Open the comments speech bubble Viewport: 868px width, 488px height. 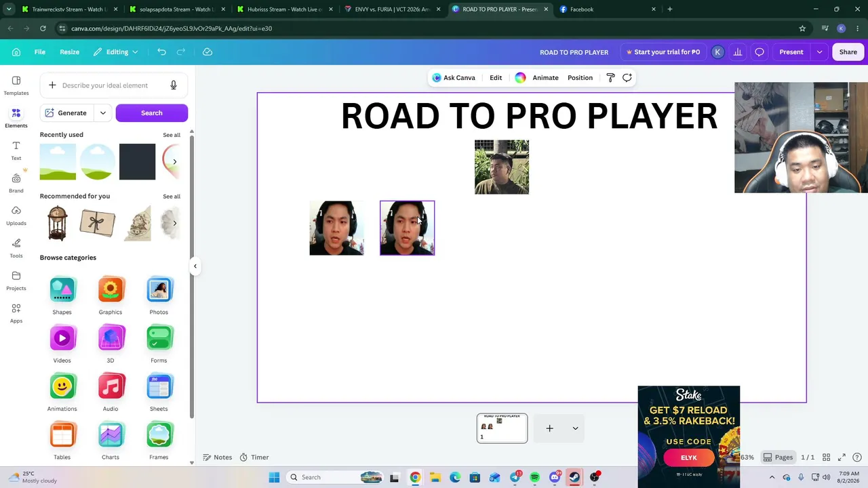click(x=759, y=52)
